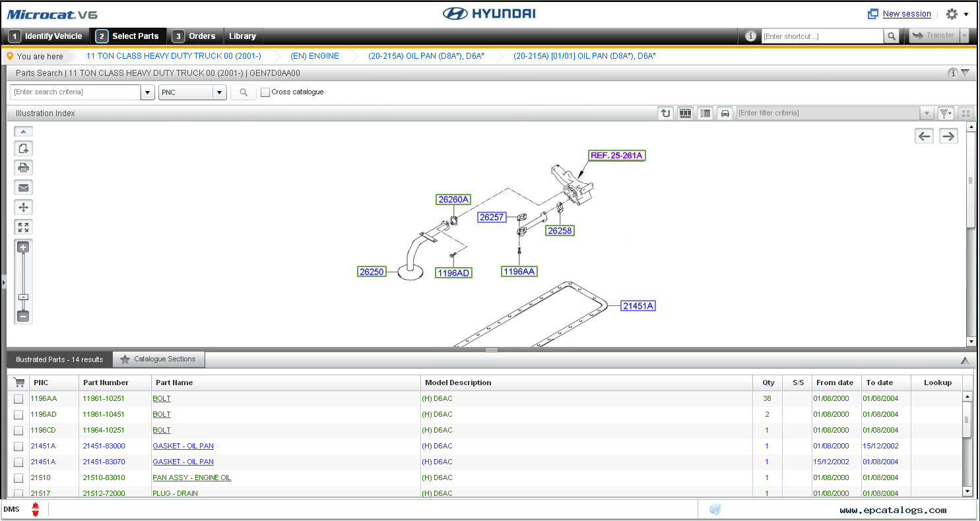This screenshot has width=980, height=521.
Task: Check the box for PNC 1196AA row
Action: pos(18,399)
